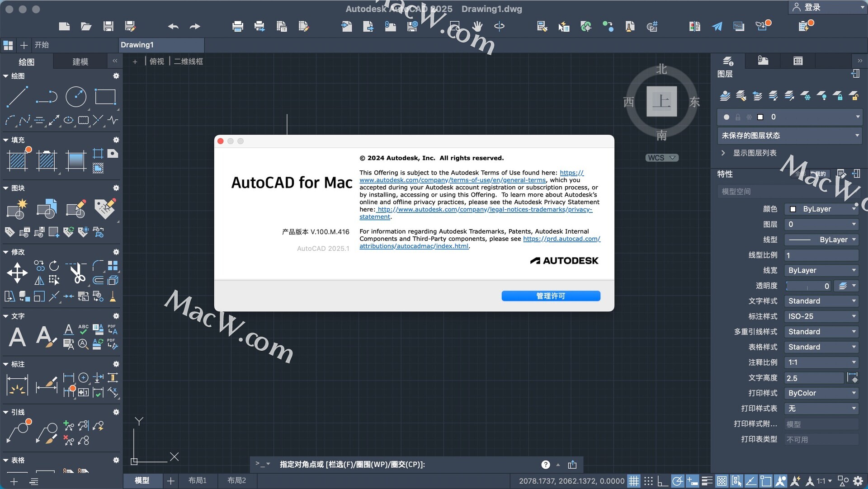Viewport: 868px width, 489px height.
Task: Open the 标注样式 ISO-25 dropdown
Action: click(x=821, y=317)
